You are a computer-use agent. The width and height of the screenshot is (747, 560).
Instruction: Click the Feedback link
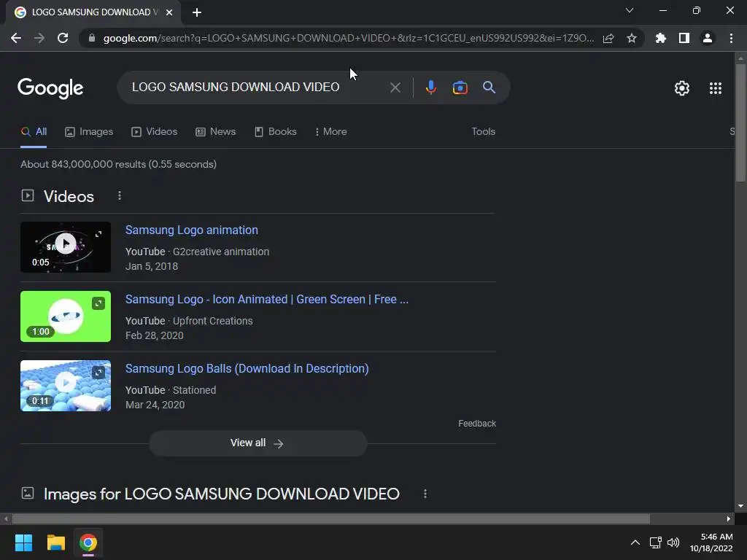tap(477, 424)
